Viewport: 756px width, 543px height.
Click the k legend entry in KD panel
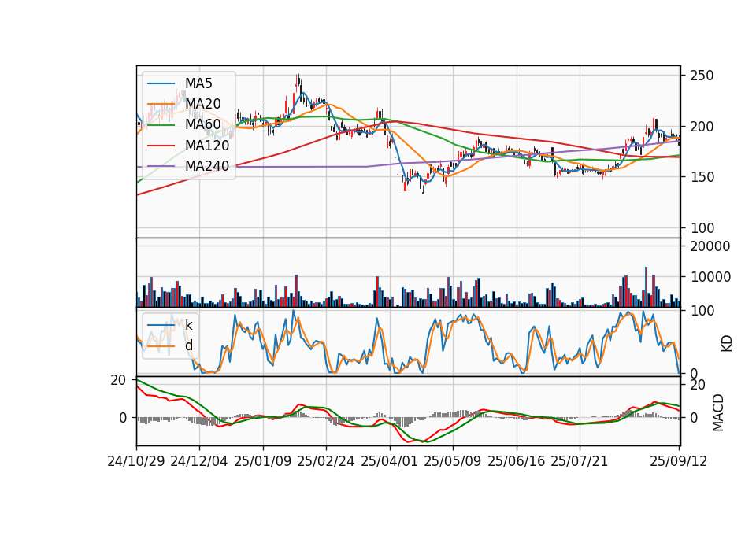point(189,325)
